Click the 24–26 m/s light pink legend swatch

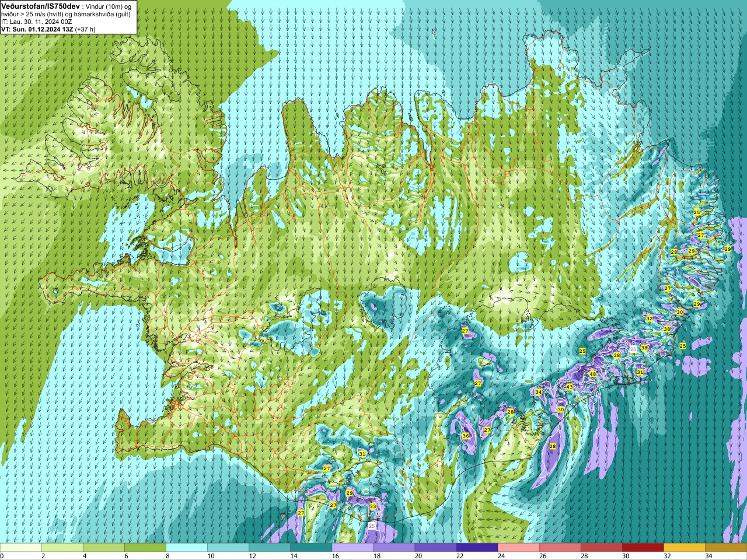(518, 548)
